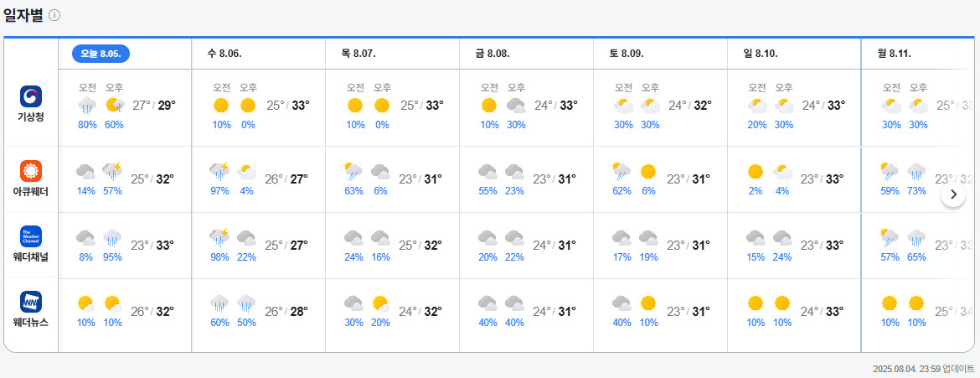The width and height of the screenshot is (980, 378).
Task: Open the 수 8.06. date column header
Action: click(x=225, y=54)
